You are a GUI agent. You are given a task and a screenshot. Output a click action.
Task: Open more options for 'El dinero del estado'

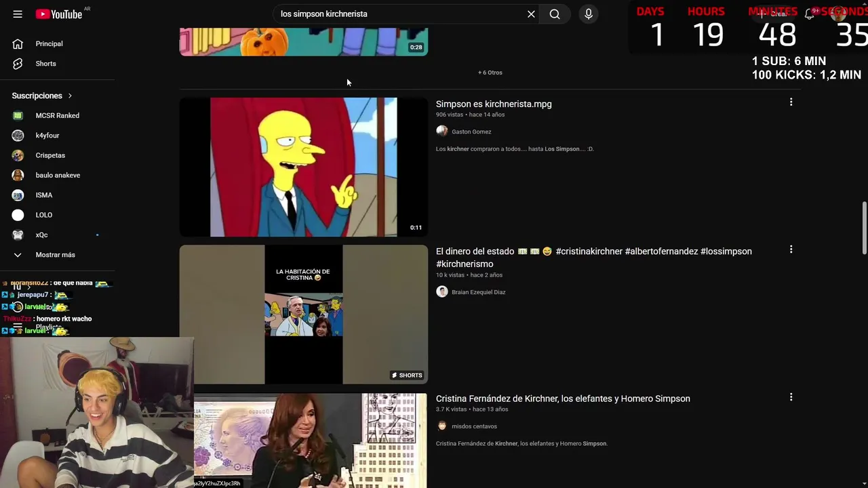(x=791, y=250)
